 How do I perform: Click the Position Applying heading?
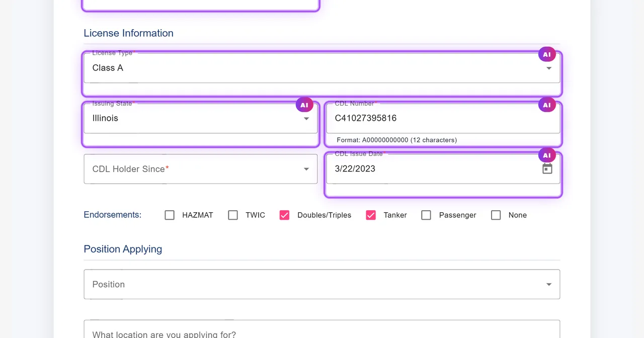[123, 249]
